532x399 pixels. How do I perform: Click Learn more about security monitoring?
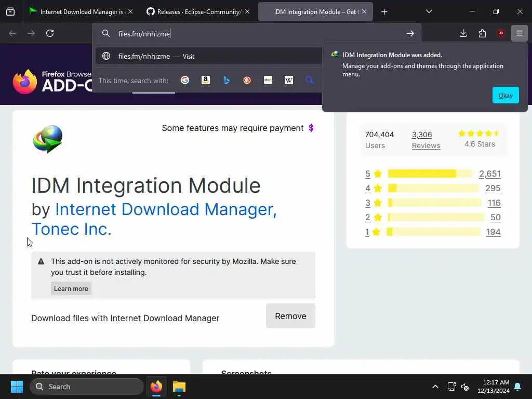[x=71, y=288]
